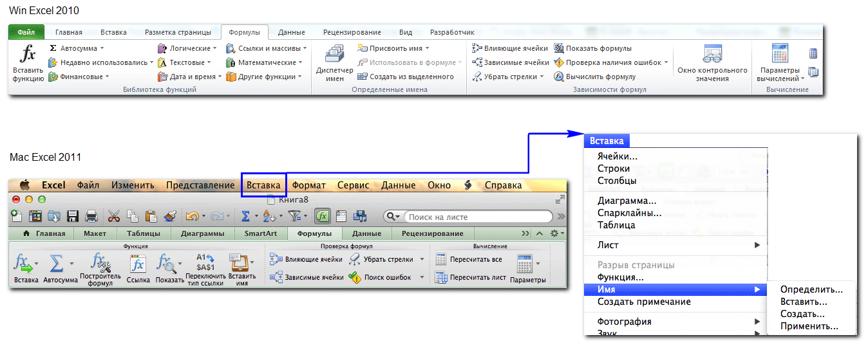
Task: Open Поиск ошибок dropdown in Mac ribbon
Action: tap(422, 278)
